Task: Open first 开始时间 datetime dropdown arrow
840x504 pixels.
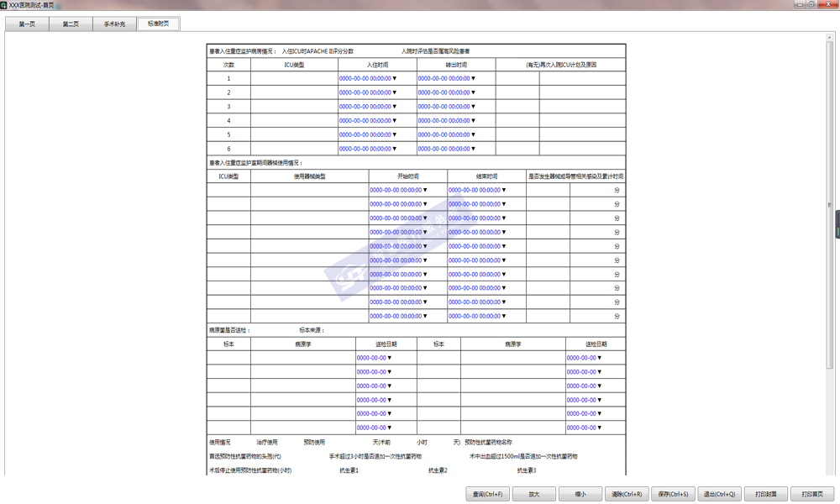Action: [426, 191]
